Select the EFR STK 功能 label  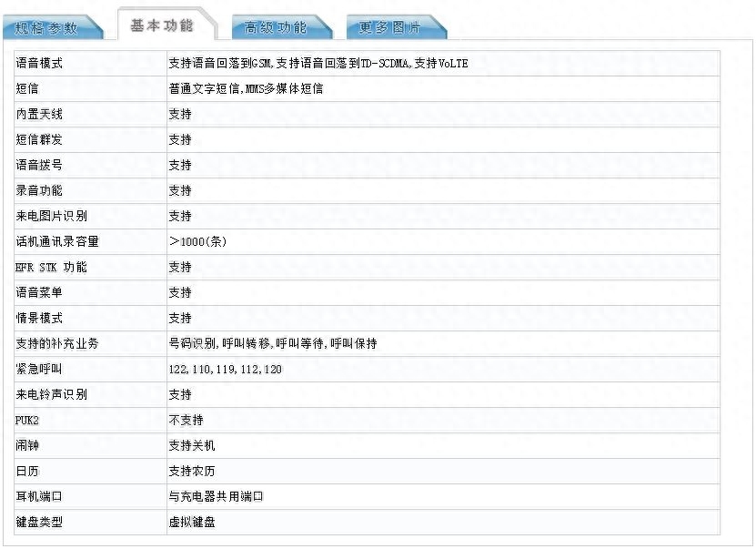point(52,268)
